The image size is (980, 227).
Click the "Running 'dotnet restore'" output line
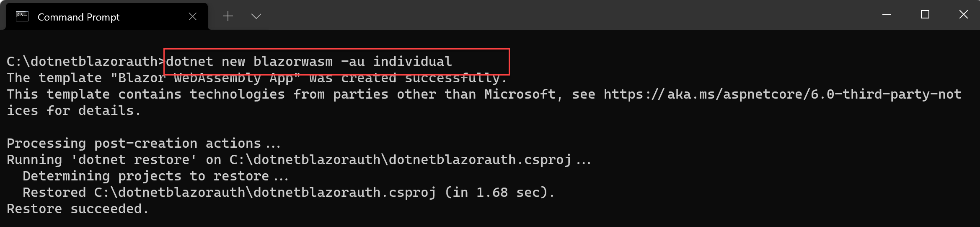tap(298, 160)
